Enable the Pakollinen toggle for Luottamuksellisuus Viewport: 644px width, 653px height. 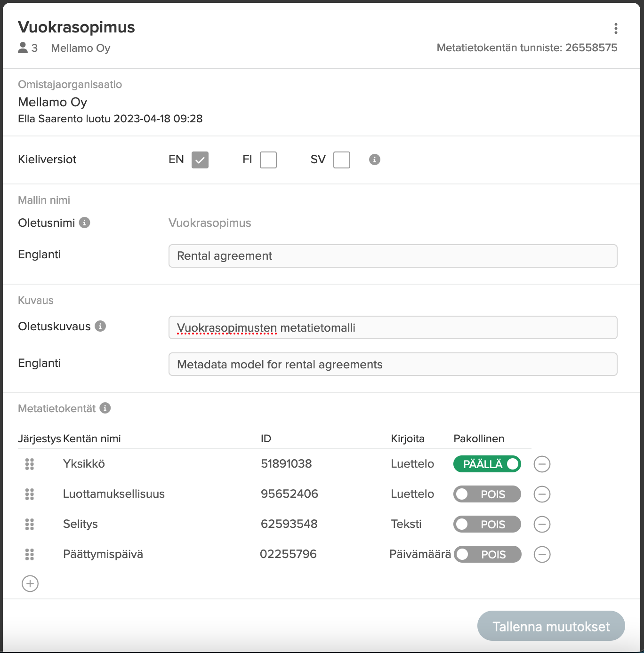487,494
